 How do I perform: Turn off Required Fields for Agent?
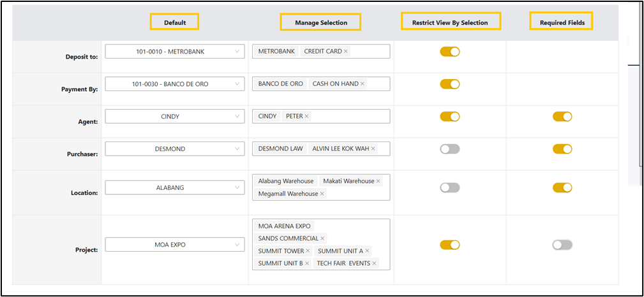point(562,116)
